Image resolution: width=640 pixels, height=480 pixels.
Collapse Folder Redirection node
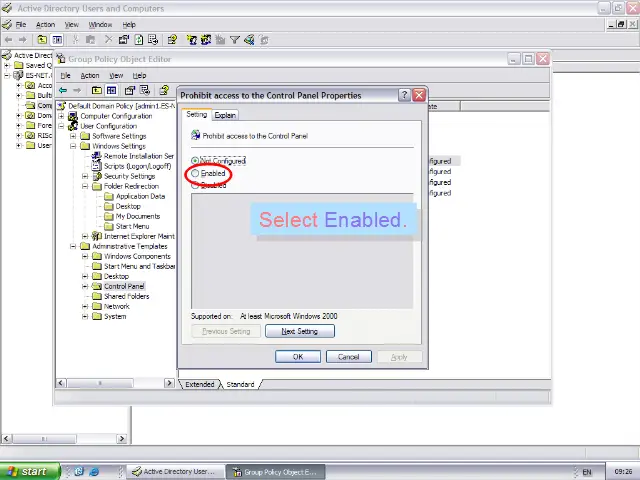(85, 186)
